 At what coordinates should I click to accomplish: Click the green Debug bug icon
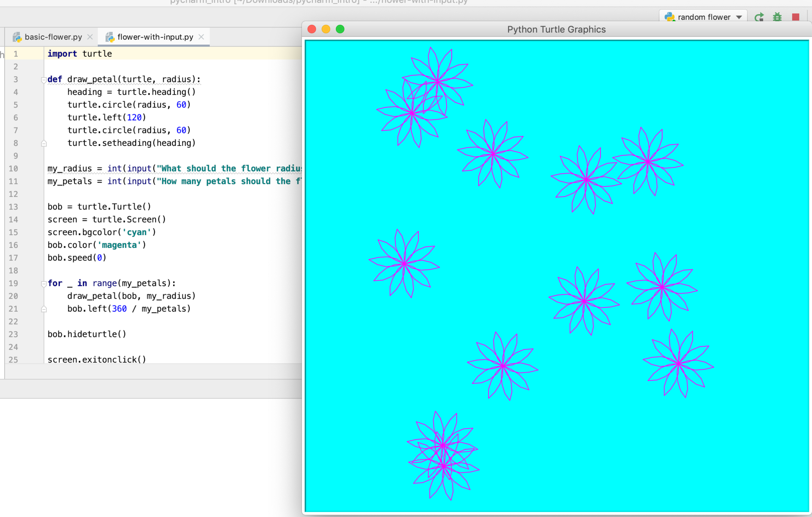777,17
